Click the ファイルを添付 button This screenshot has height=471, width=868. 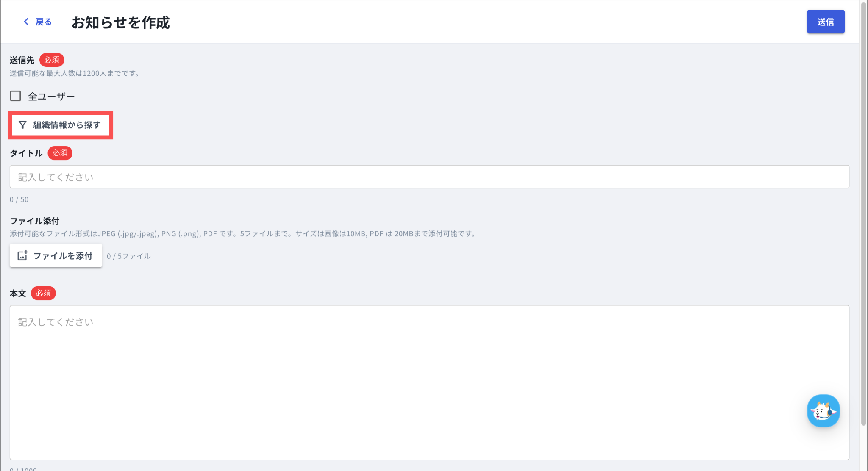(x=56, y=255)
